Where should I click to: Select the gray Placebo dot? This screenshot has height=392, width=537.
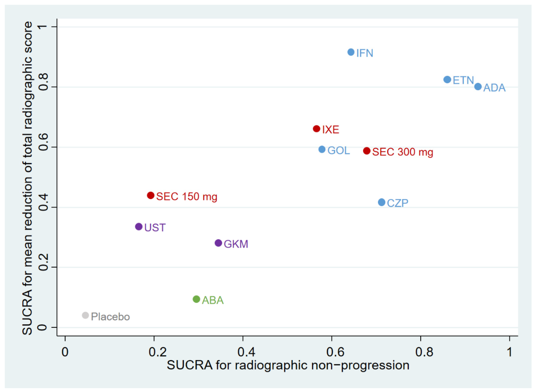[x=86, y=316]
